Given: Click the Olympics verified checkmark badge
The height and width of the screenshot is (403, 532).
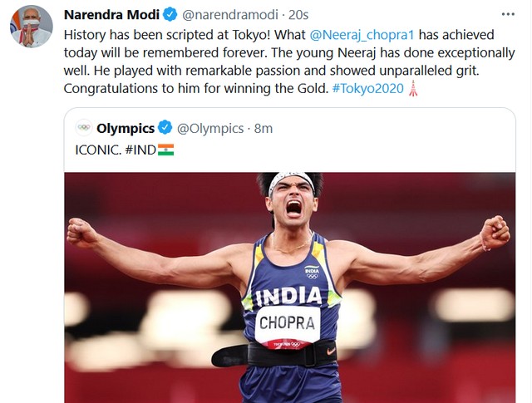Looking at the screenshot, I should coord(165,128).
